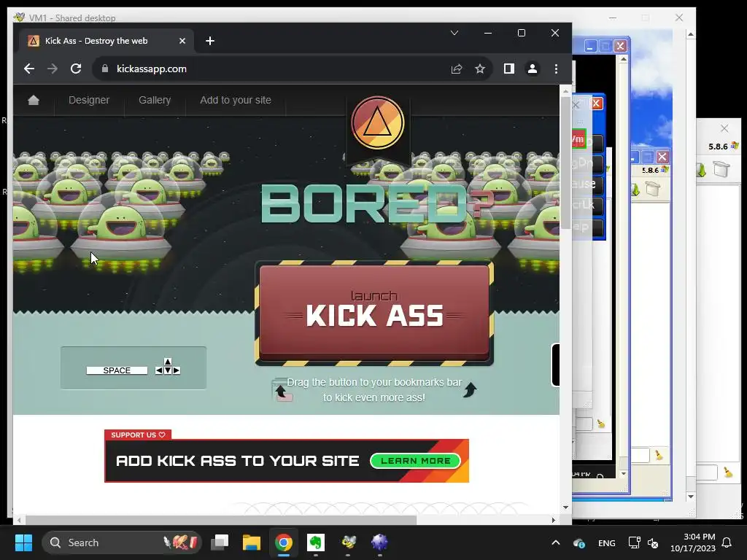Viewport: 747px width, 560px height.
Task: Bookmark this tab with the star icon
Action: point(480,69)
